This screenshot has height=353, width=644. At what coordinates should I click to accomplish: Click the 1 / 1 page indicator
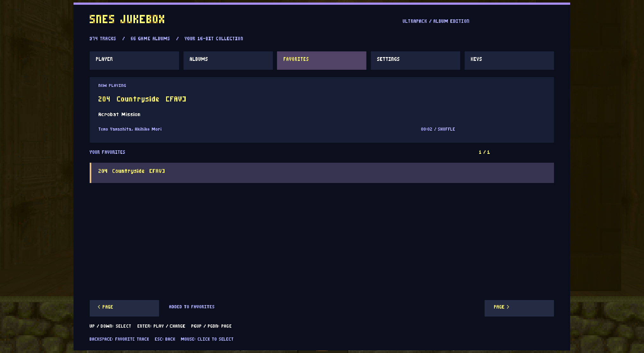[484, 152]
